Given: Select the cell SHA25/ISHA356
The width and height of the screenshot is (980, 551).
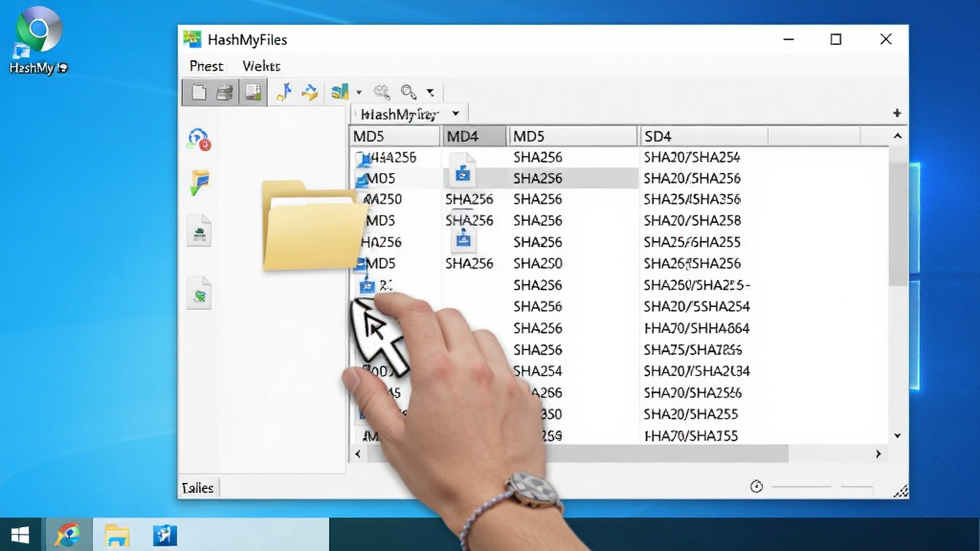Looking at the screenshot, I should tap(692, 199).
